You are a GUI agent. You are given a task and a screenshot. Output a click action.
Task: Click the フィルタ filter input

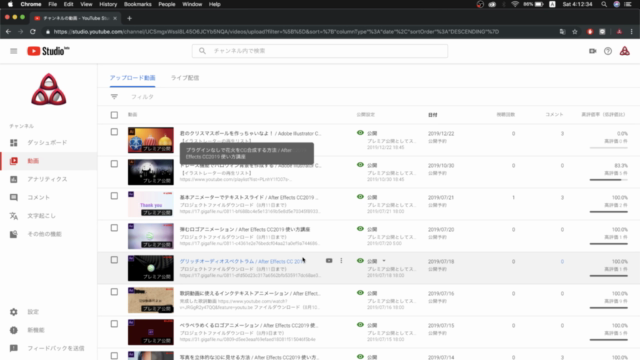[x=142, y=97]
